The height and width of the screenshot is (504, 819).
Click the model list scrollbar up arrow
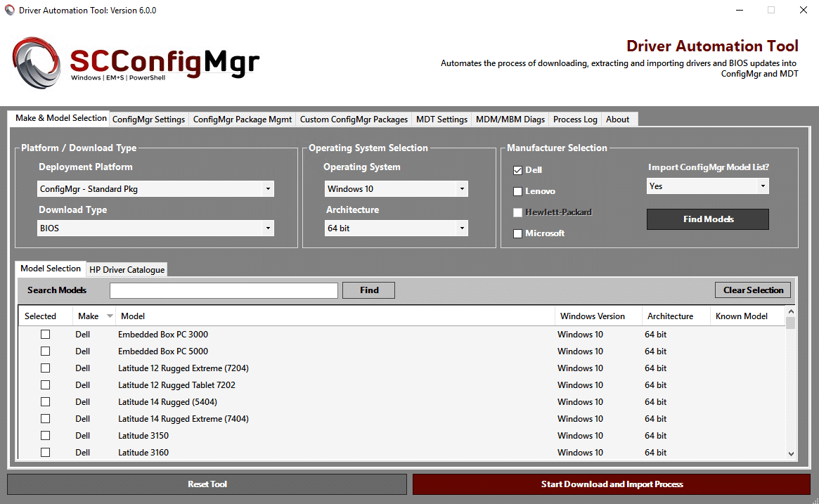click(x=791, y=312)
